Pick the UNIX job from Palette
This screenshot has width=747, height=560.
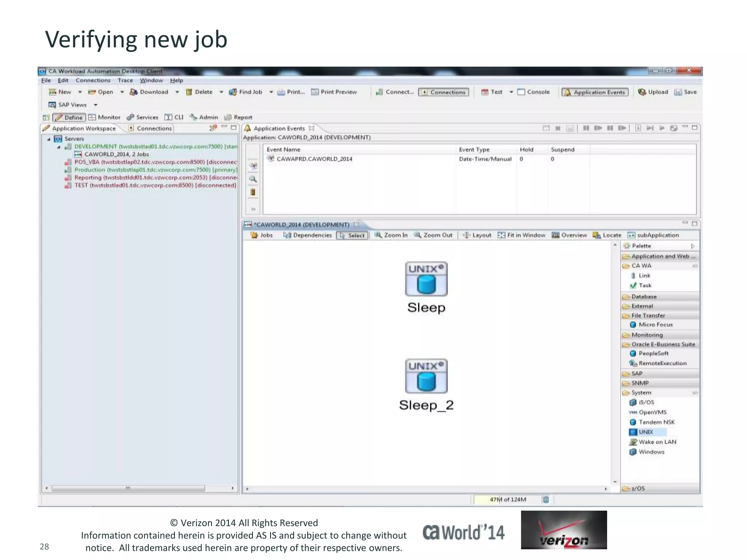tap(646, 432)
